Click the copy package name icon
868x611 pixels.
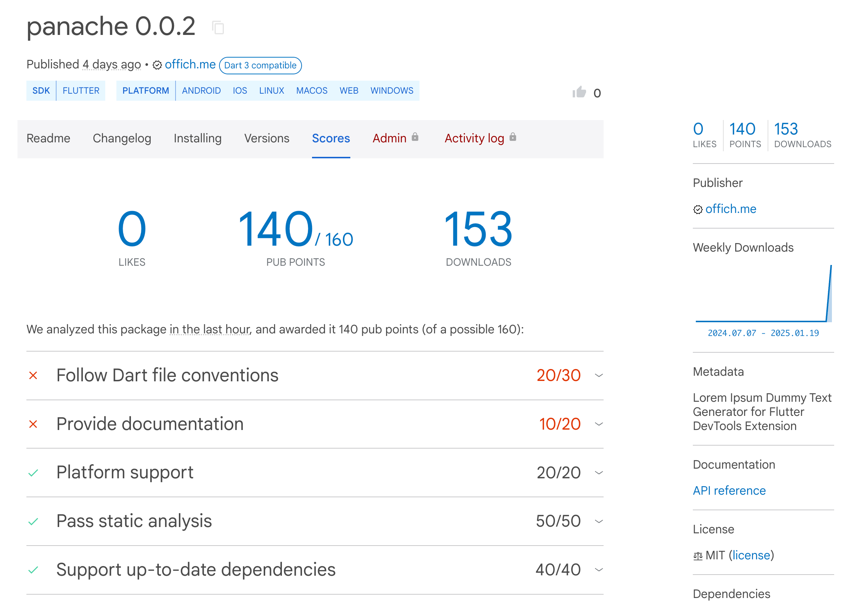218,28
